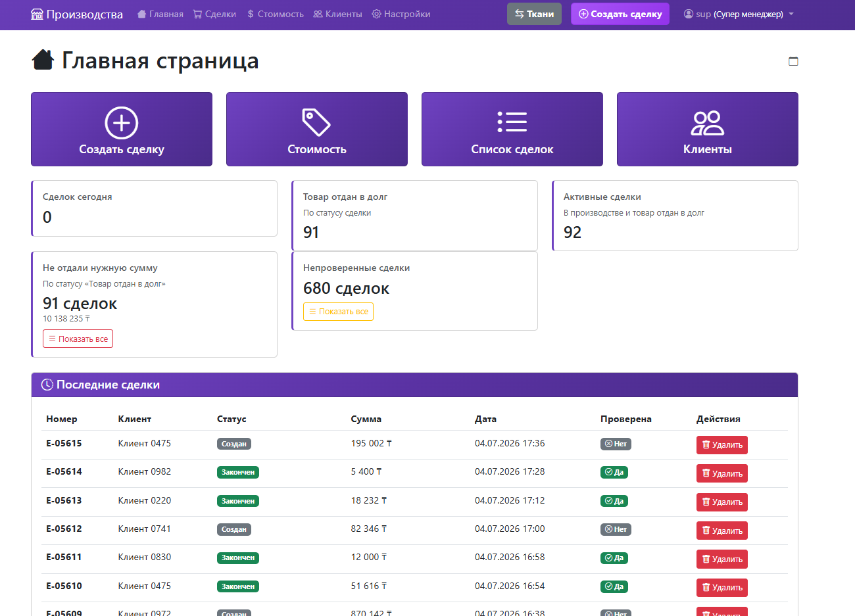
Task: Click the Товар отдан в долг card
Action: pyautogui.click(x=415, y=216)
